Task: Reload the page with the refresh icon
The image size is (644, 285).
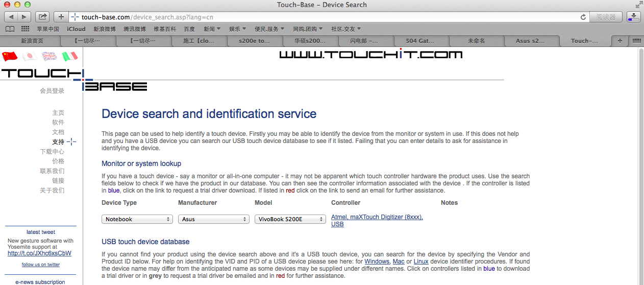Action: 583,17
